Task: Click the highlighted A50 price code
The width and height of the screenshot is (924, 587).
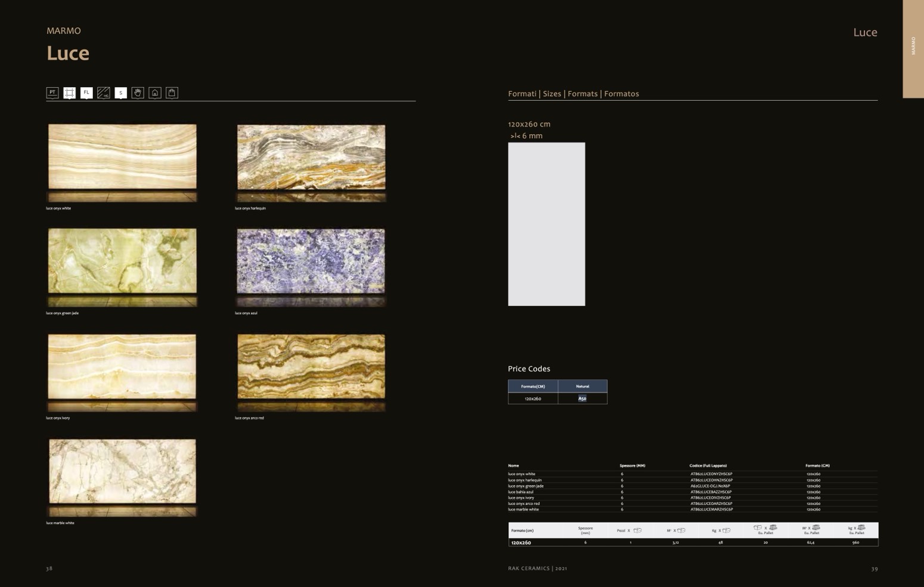Action: point(582,398)
